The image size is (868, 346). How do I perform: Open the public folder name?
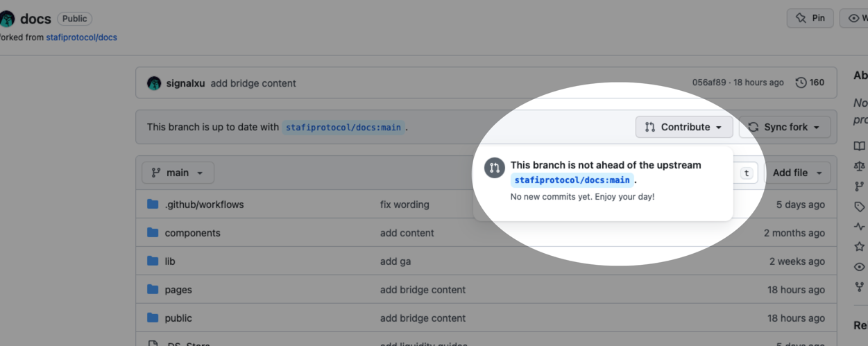coord(178,318)
